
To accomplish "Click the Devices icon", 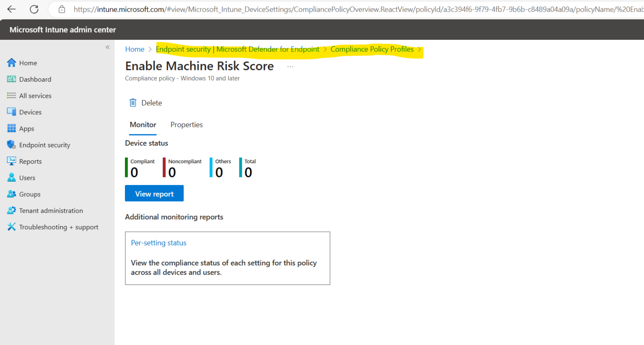I will (x=12, y=112).
